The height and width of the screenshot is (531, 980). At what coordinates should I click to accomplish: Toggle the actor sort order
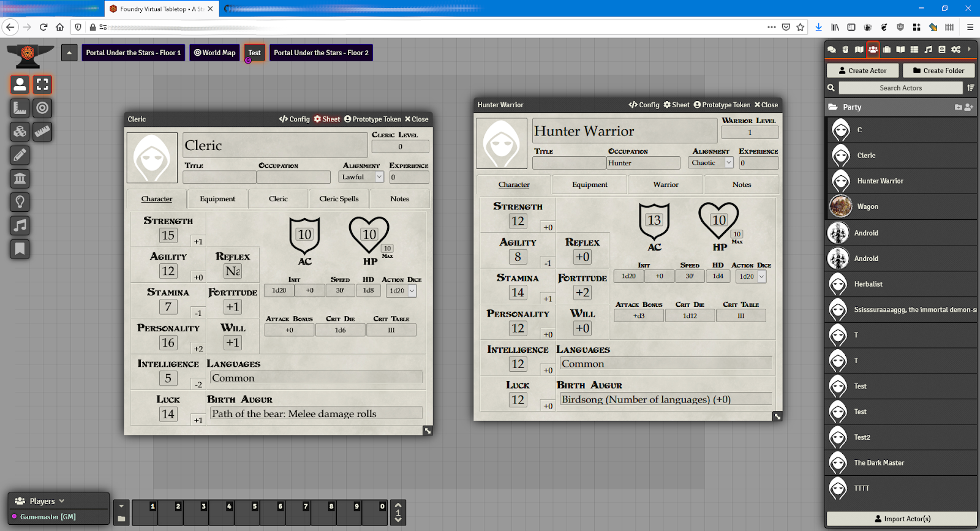click(970, 88)
